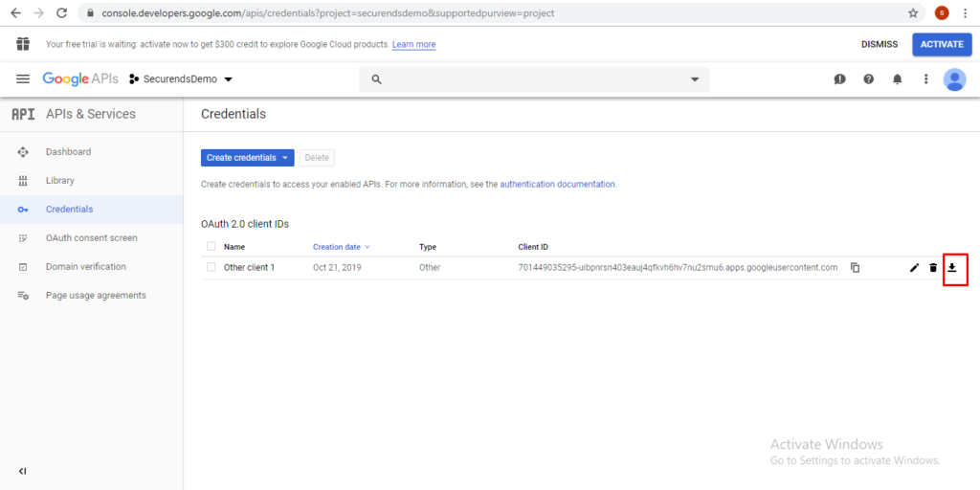Click the browser back arrow
The image size is (980, 490).
15,12
